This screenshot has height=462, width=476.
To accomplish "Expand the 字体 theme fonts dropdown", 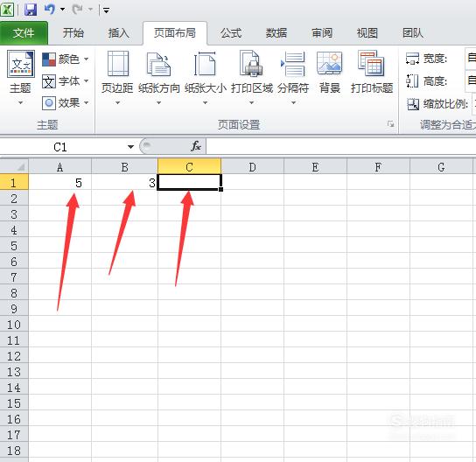I will pos(87,80).
